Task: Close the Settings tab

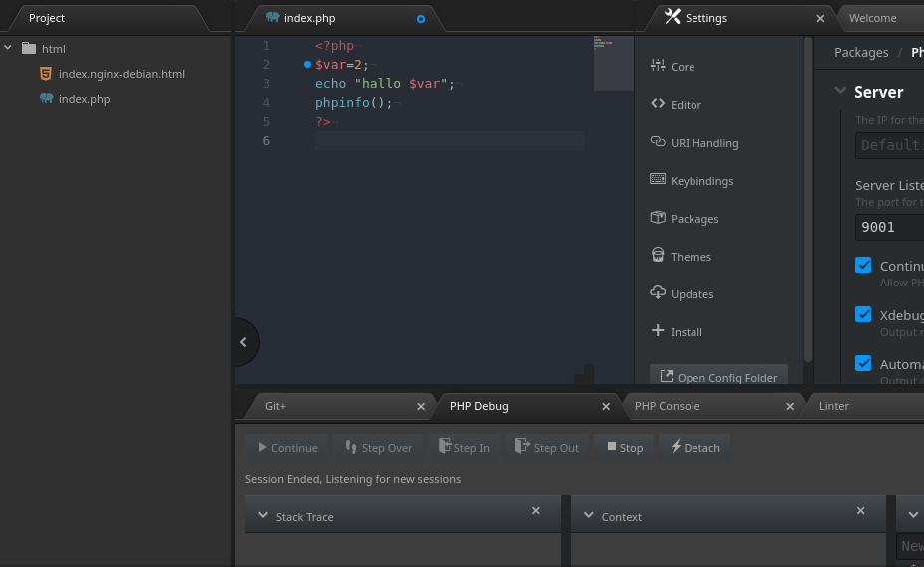Action: [820, 19]
